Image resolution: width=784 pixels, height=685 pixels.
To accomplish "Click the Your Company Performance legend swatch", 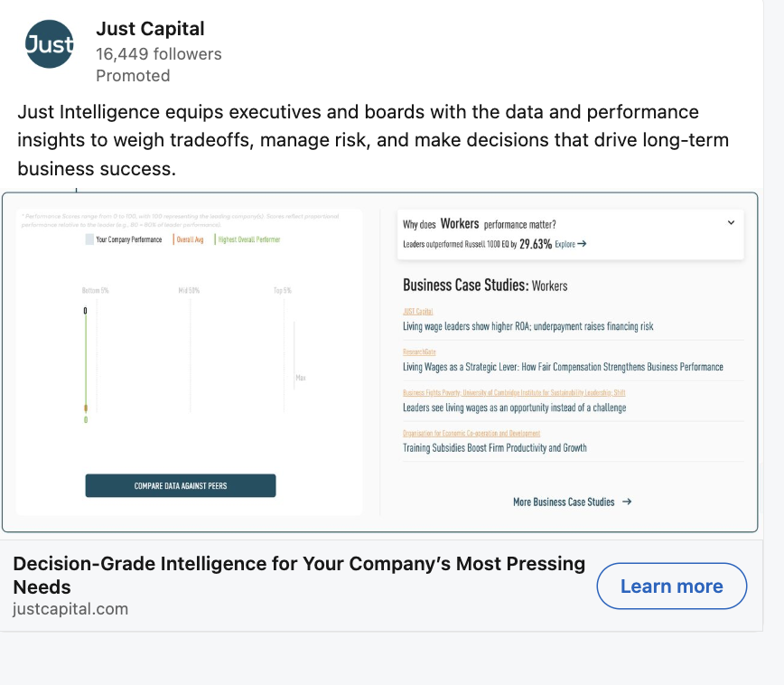I will click(x=89, y=239).
